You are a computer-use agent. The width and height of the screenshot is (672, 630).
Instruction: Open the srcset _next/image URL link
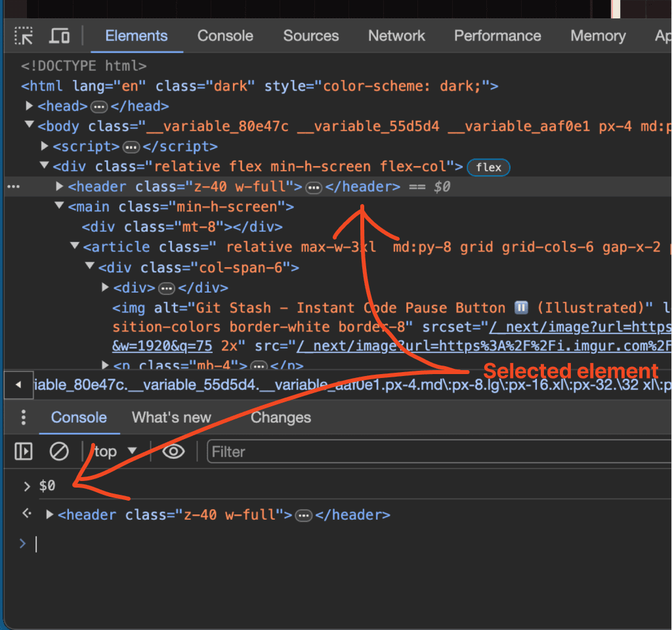coord(580,327)
